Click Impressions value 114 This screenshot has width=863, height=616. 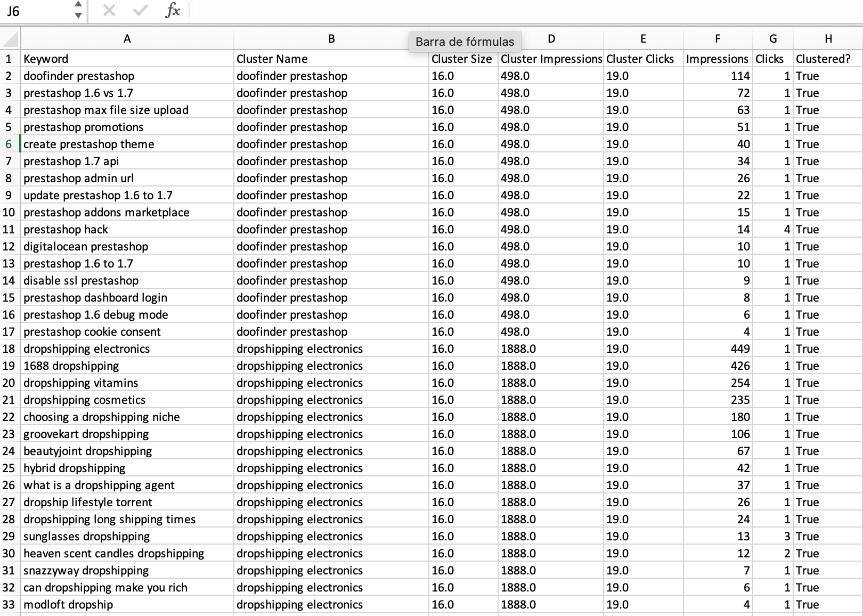click(x=718, y=76)
